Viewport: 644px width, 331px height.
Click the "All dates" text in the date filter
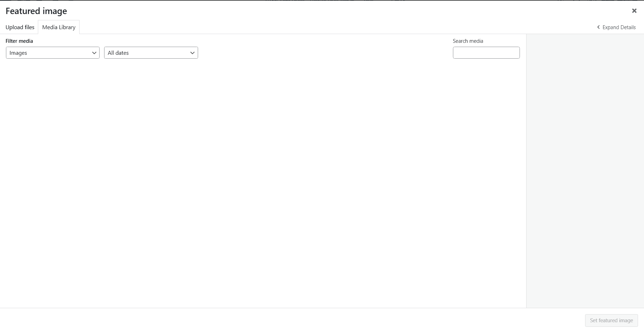coord(118,53)
